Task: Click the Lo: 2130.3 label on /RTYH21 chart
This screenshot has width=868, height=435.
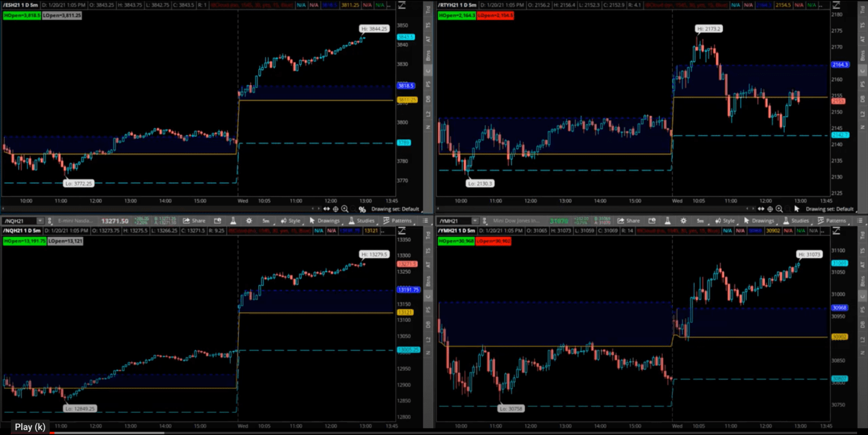Action: coord(480,183)
